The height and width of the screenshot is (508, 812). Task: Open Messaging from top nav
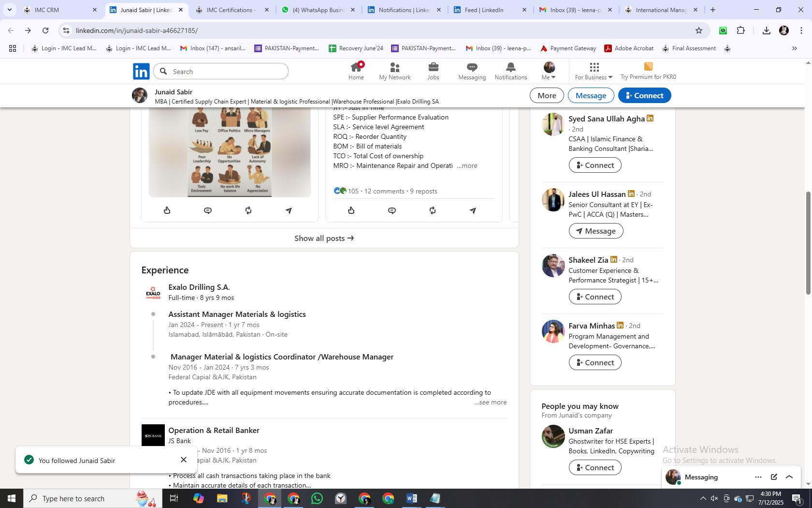pyautogui.click(x=472, y=71)
